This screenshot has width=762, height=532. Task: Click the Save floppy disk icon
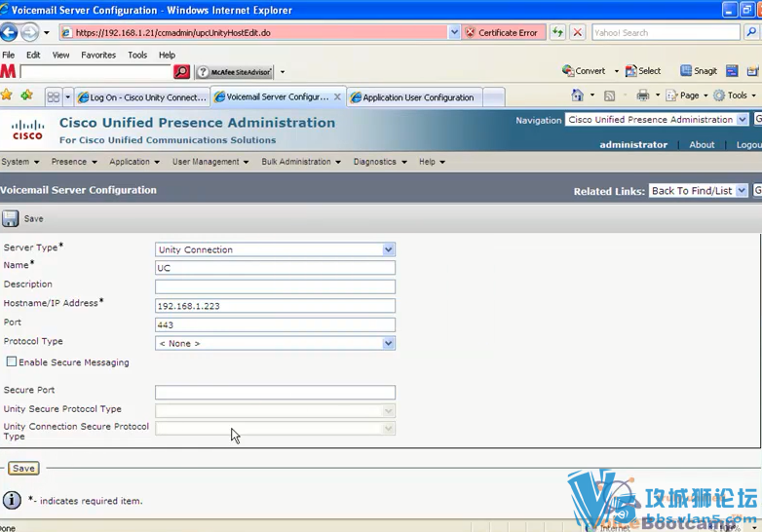pyautogui.click(x=10, y=218)
